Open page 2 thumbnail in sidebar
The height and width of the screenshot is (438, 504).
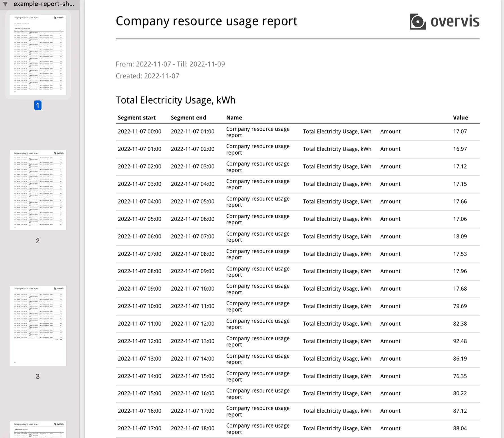pos(38,190)
